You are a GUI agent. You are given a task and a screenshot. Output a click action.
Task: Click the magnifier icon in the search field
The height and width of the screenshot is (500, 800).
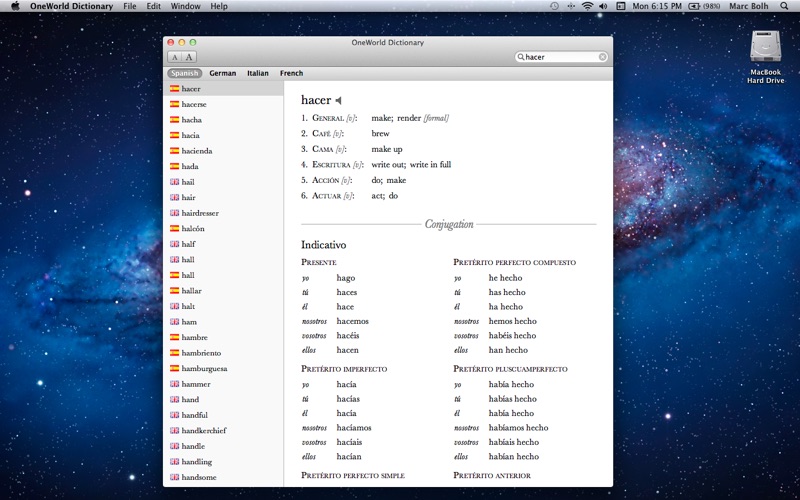[520, 57]
